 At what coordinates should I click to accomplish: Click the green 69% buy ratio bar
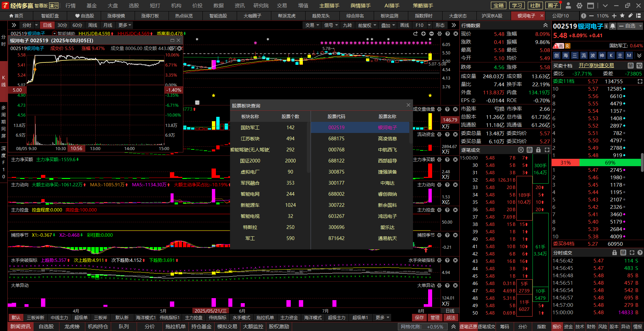pos(610,163)
